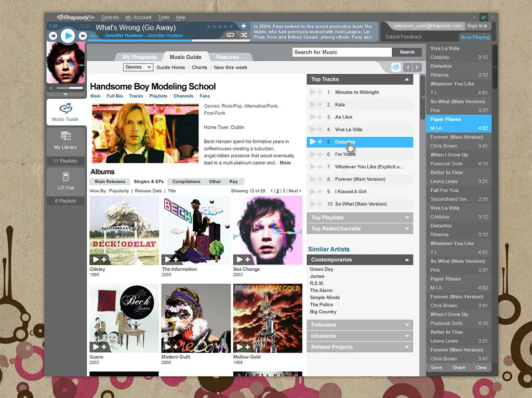The image size is (532, 398).
Task: Expand the Top RadioChannels panel
Action: coord(406,229)
